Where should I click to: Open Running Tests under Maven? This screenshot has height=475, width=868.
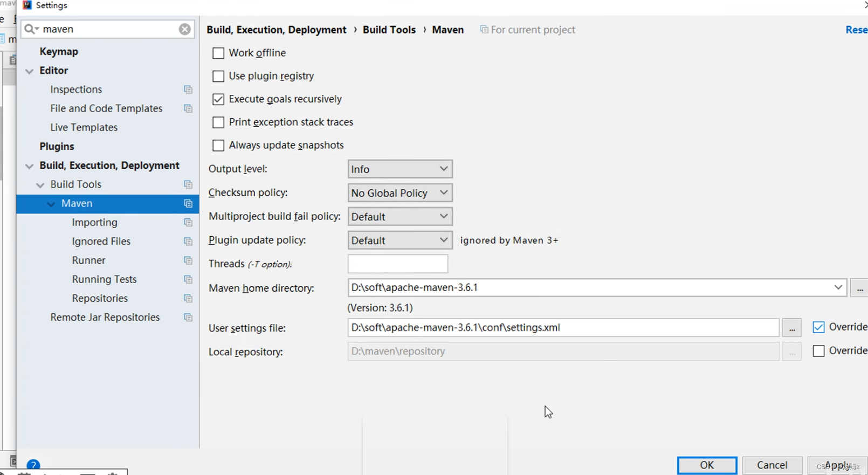pos(104,279)
